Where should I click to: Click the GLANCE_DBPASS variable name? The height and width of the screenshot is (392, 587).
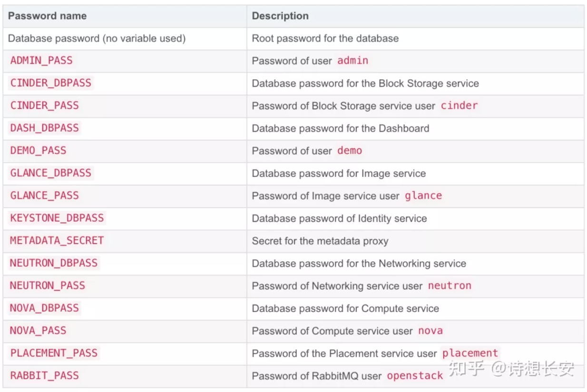point(50,173)
